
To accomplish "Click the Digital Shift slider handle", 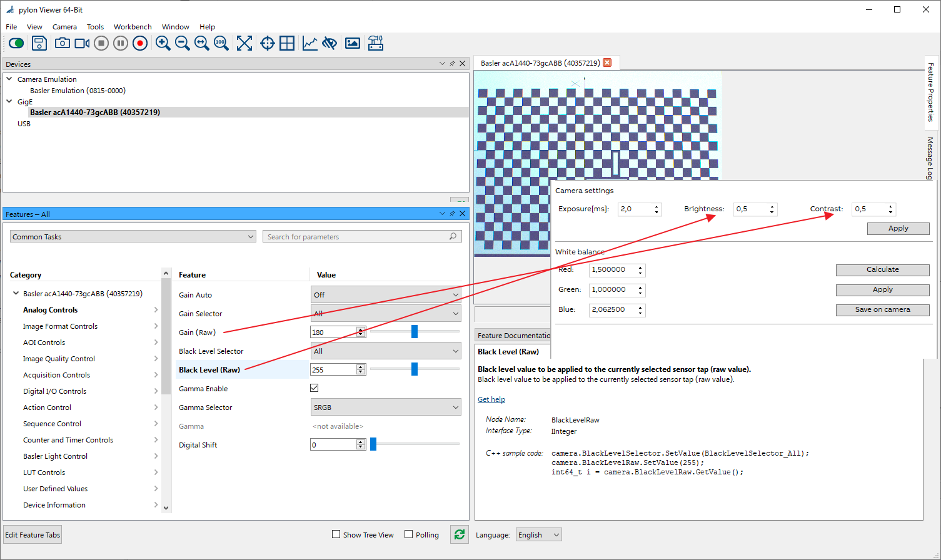I will (x=373, y=444).
